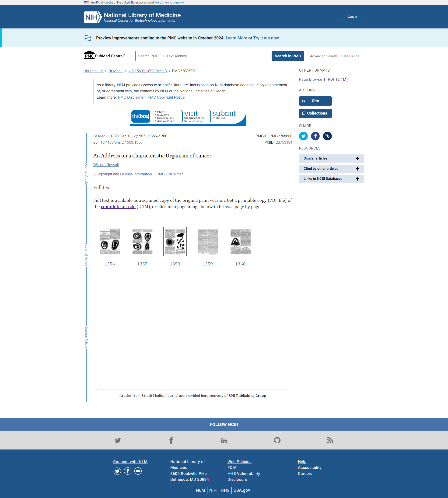Expand Cited by other articles section
The height and width of the screenshot is (498, 448).
coord(331,169)
